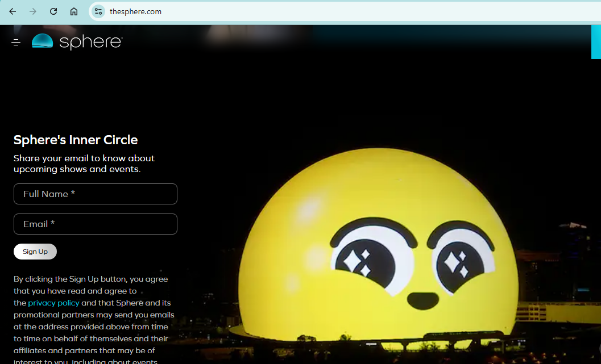Click the upcoming shows and events subtitle

coord(84,164)
